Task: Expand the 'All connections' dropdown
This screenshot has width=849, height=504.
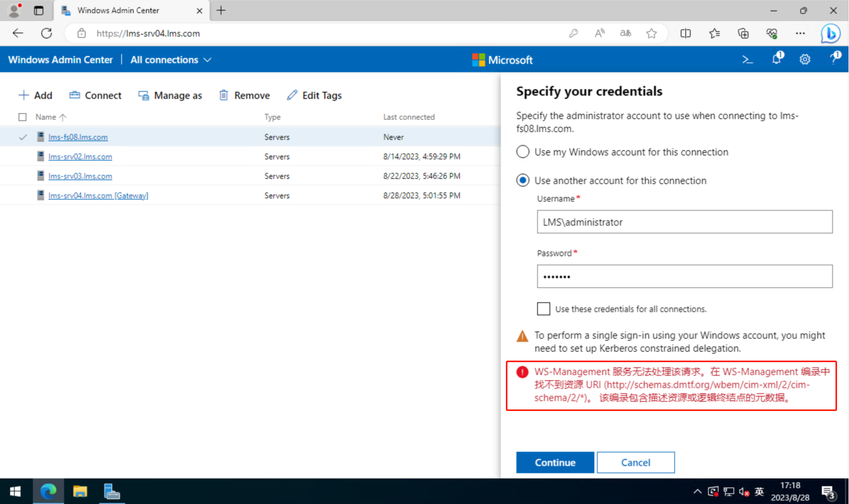Action: [170, 59]
